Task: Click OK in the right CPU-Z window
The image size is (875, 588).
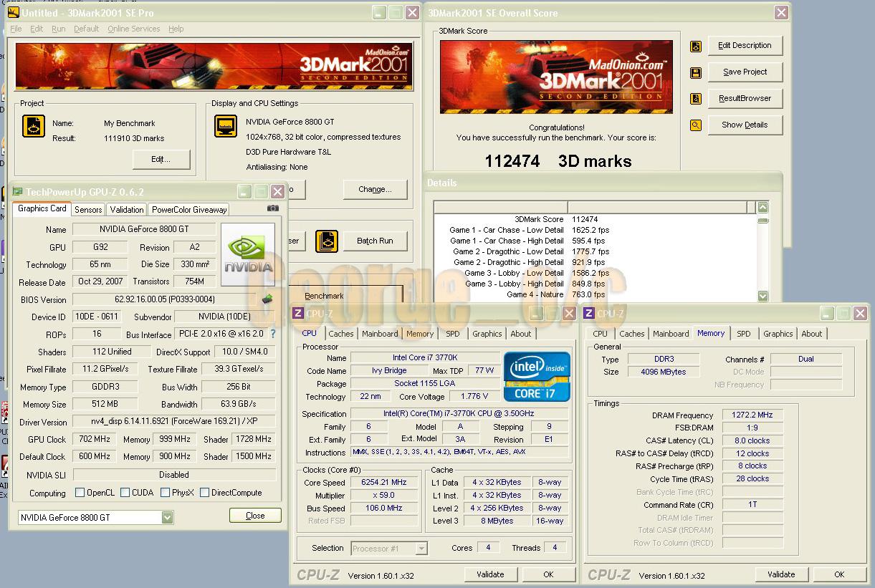Action: (839, 574)
